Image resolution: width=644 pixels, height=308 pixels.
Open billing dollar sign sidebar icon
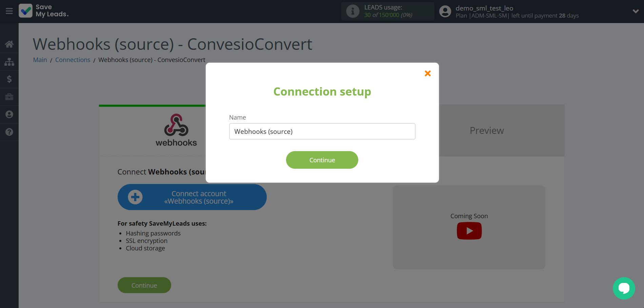click(x=9, y=79)
